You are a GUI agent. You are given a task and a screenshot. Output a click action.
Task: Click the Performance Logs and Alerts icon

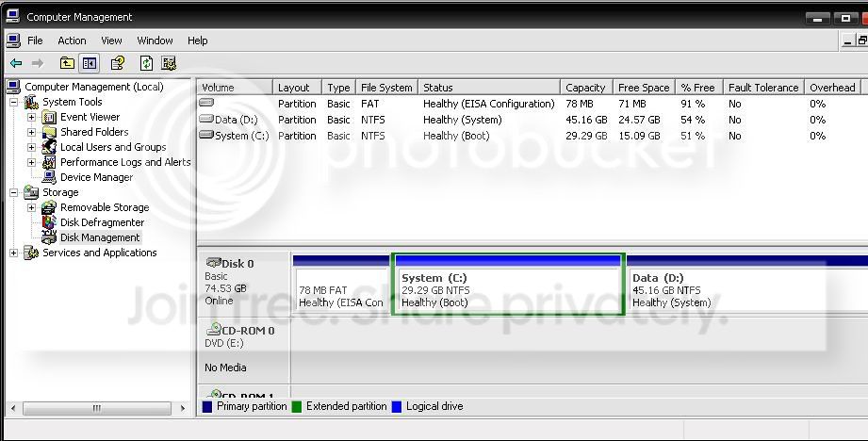tap(49, 162)
